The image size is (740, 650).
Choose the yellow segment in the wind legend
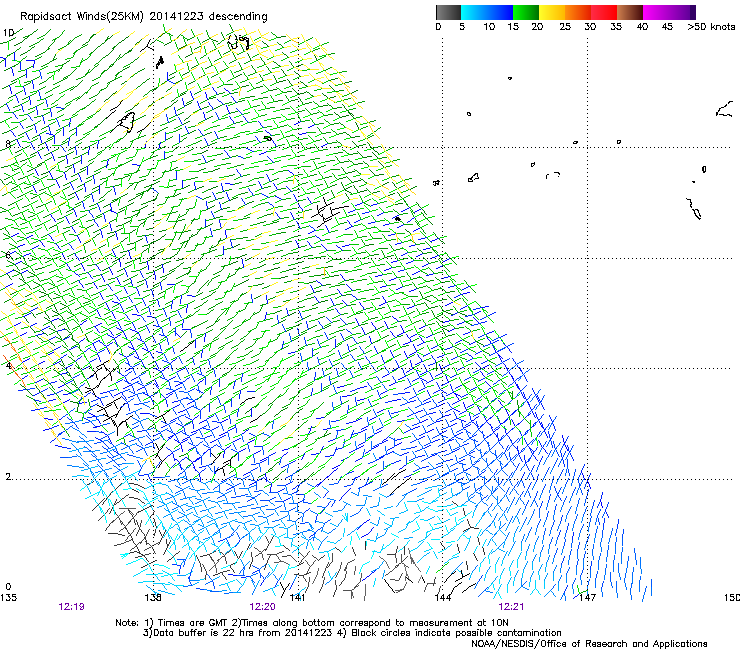pos(552,13)
